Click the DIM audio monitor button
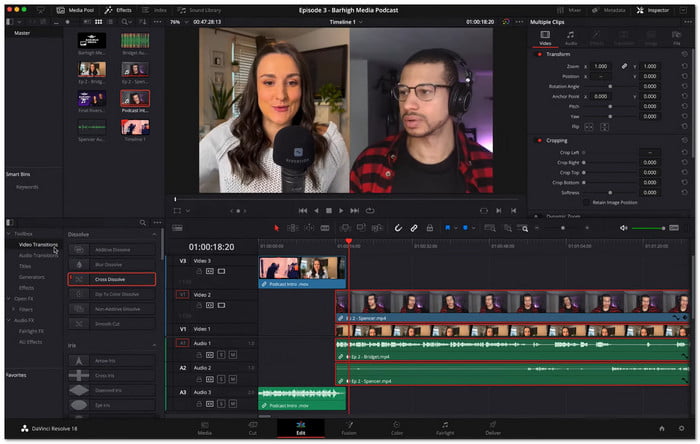Screen dimensions: 700x444 coord(674,228)
